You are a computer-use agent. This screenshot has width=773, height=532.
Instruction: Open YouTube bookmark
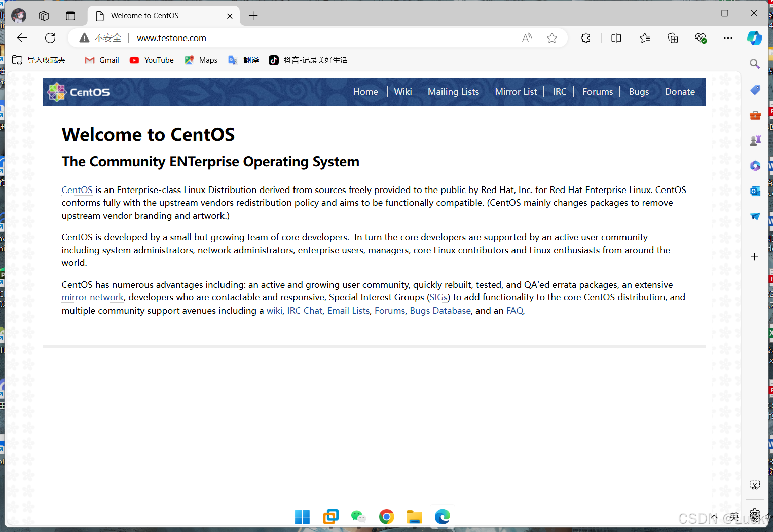point(152,60)
